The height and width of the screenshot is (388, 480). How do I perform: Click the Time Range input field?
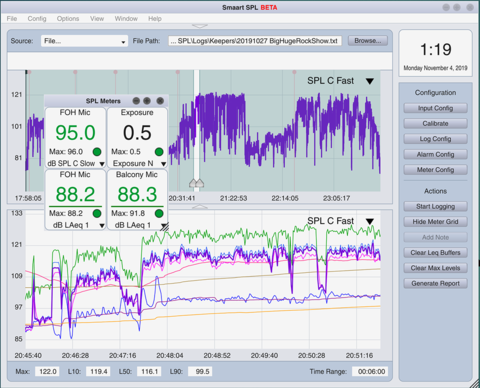(371, 371)
